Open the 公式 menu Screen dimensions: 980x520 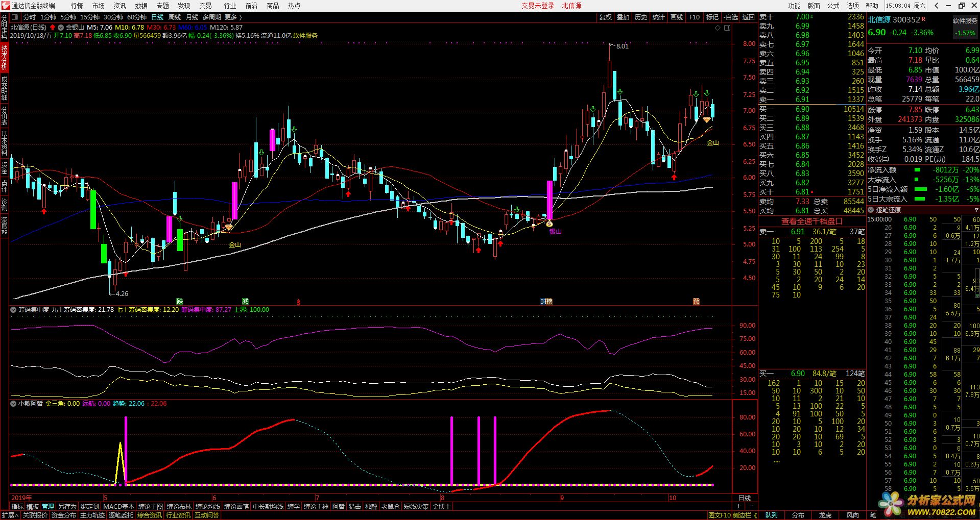(833, 6)
